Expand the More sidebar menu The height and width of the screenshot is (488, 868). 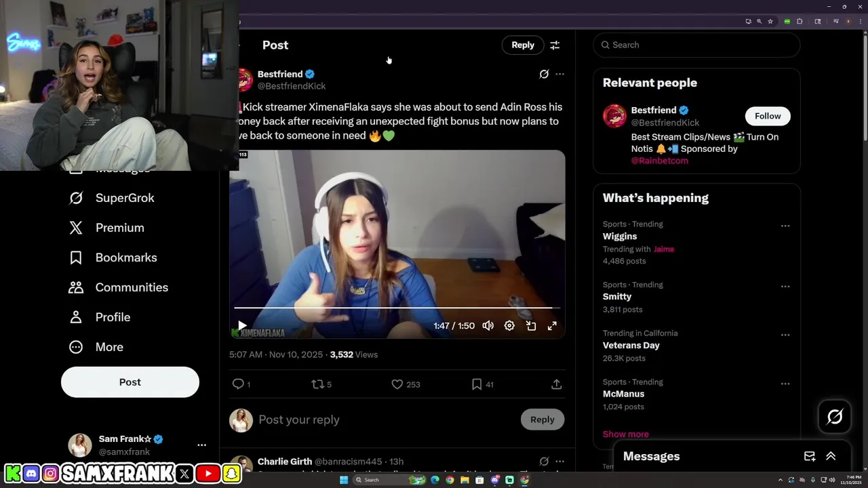coord(96,347)
